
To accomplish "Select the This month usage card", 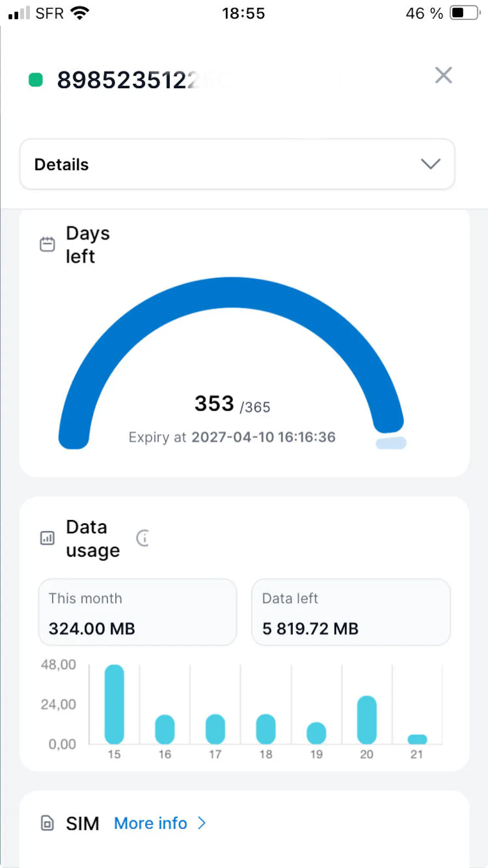I will (x=137, y=613).
